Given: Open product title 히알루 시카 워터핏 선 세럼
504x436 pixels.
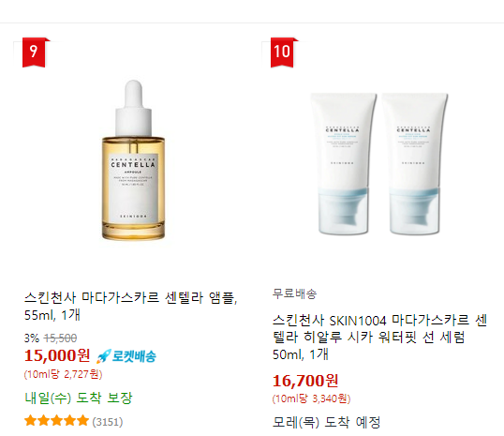Looking at the screenshot, I should [x=379, y=337].
